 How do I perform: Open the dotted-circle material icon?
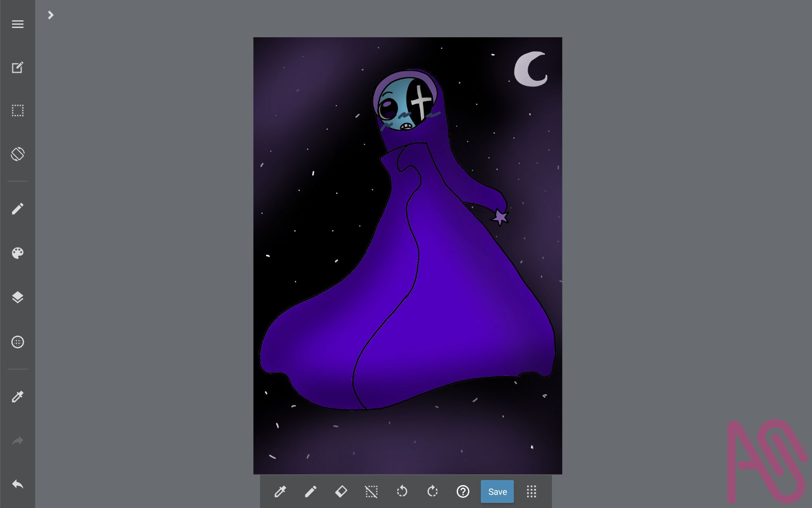click(x=17, y=342)
